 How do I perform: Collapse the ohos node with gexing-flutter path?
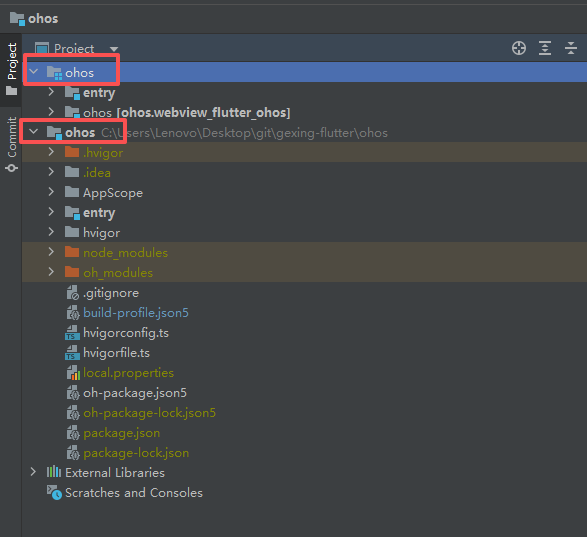[x=34, y=131]
